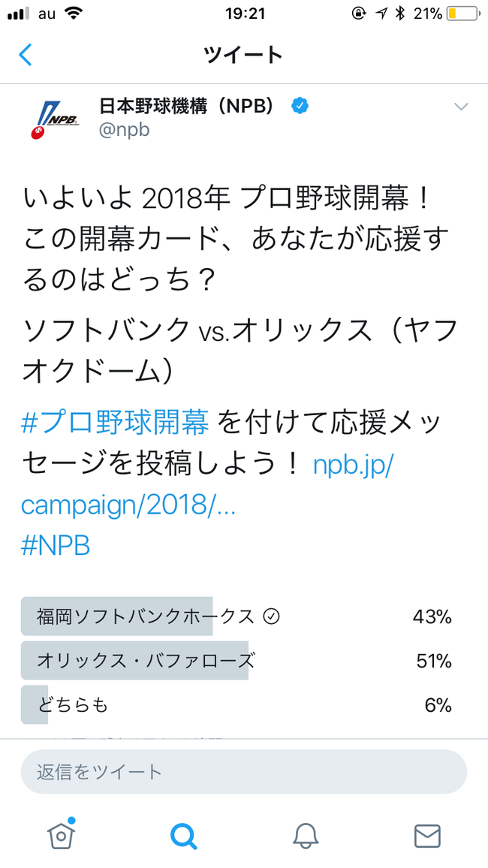Open the Notifications bell tab
The height and width of the screenshot is (868, 488).
(x=306, y=835)
